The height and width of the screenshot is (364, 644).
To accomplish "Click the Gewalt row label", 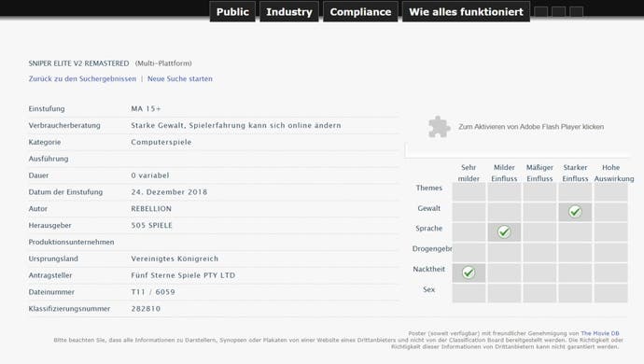I will 428,208.
